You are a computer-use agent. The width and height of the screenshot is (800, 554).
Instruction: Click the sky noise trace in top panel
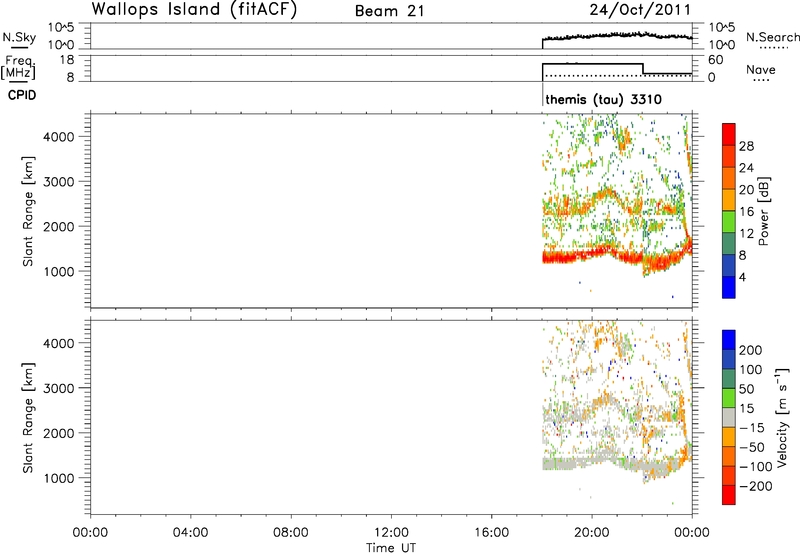point(617,36)
